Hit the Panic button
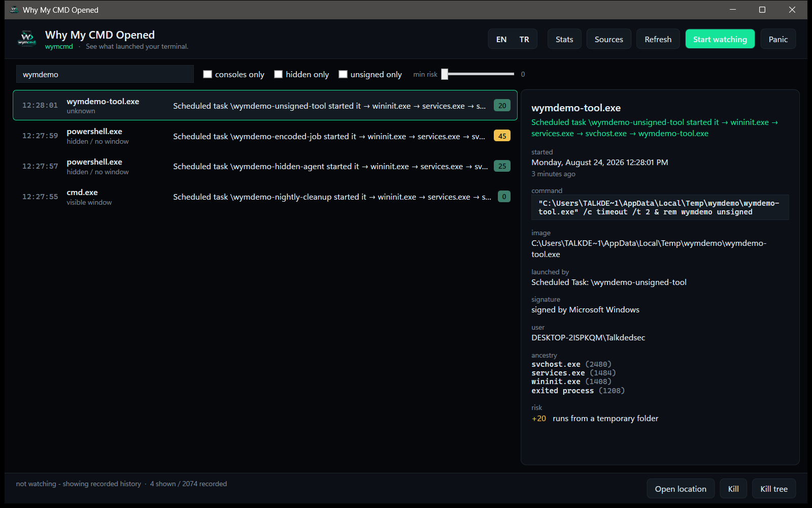812x508 pixels. click(778, 39)
